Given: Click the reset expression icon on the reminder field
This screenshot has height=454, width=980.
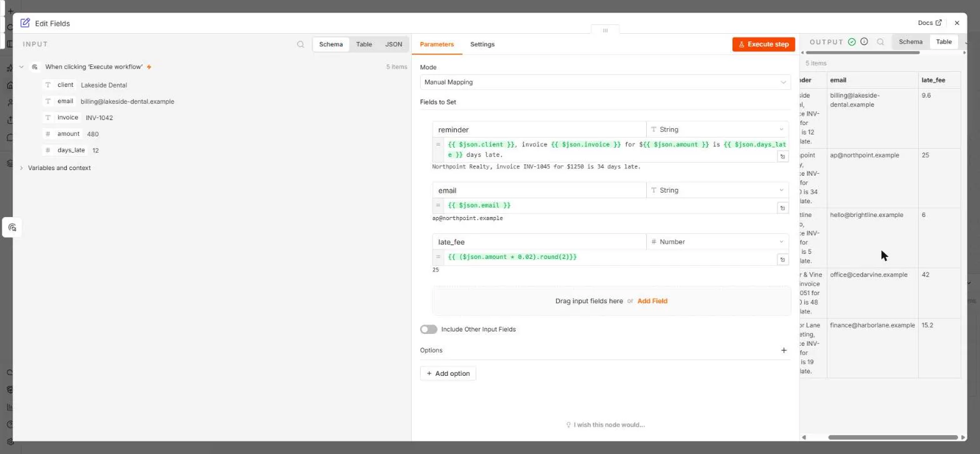Looking at the screenshot, I should coord(782,156).
